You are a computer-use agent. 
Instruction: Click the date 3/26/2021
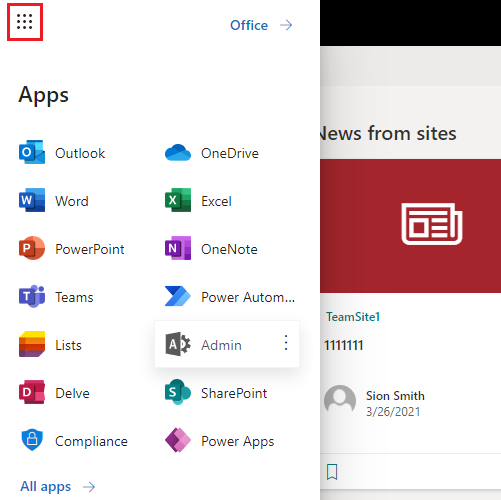coord(393,412)
